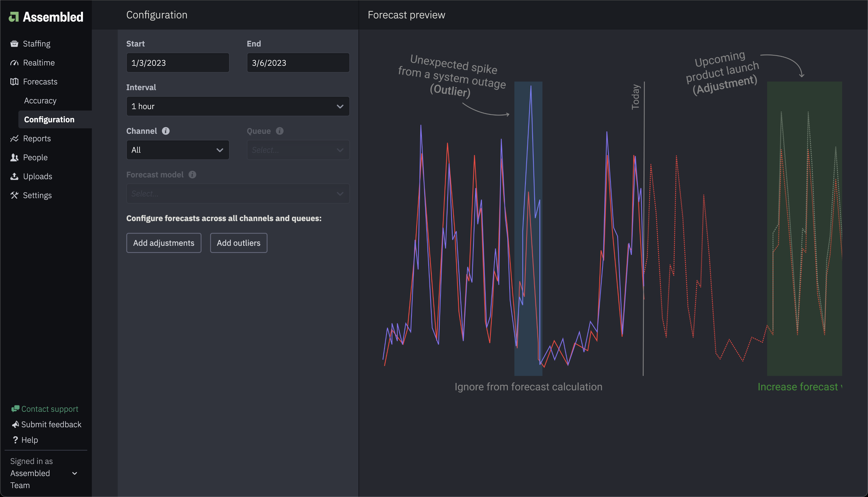Click the Staffing briefcase icon
Viewport: 868px width, 497px height.
14,44
